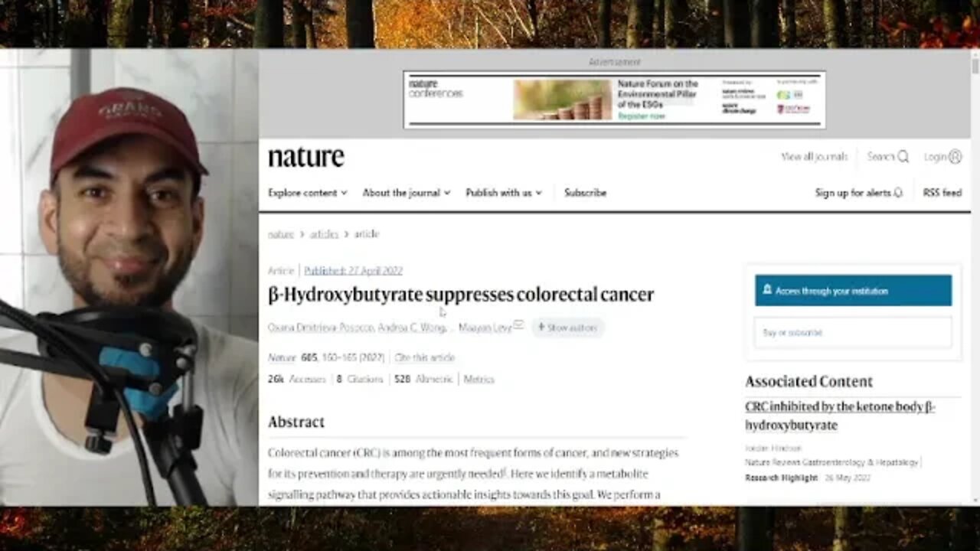
Task: Open author Andrea C. Wong
Action: pyautogui.click(x=413, y=328)
